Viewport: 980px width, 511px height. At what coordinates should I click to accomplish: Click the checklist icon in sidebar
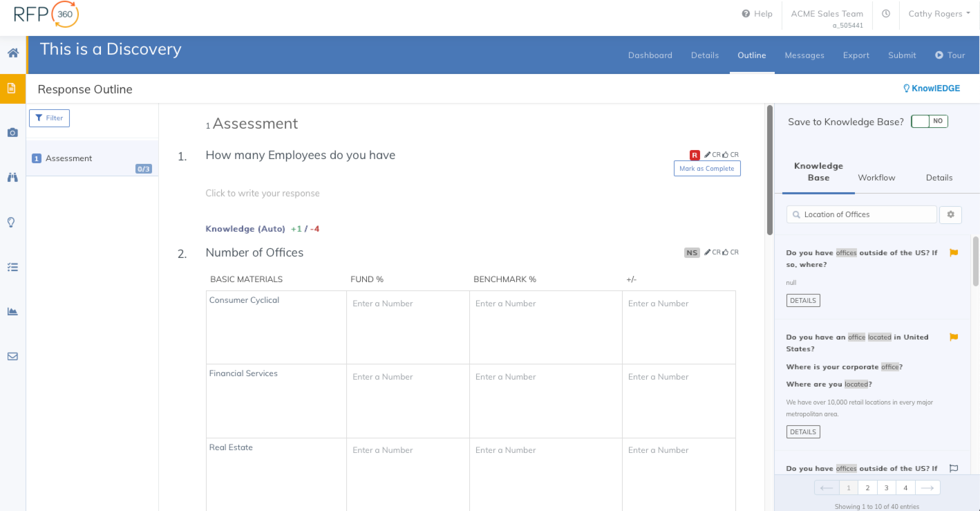pyautogui.click(x=12, y=267)
